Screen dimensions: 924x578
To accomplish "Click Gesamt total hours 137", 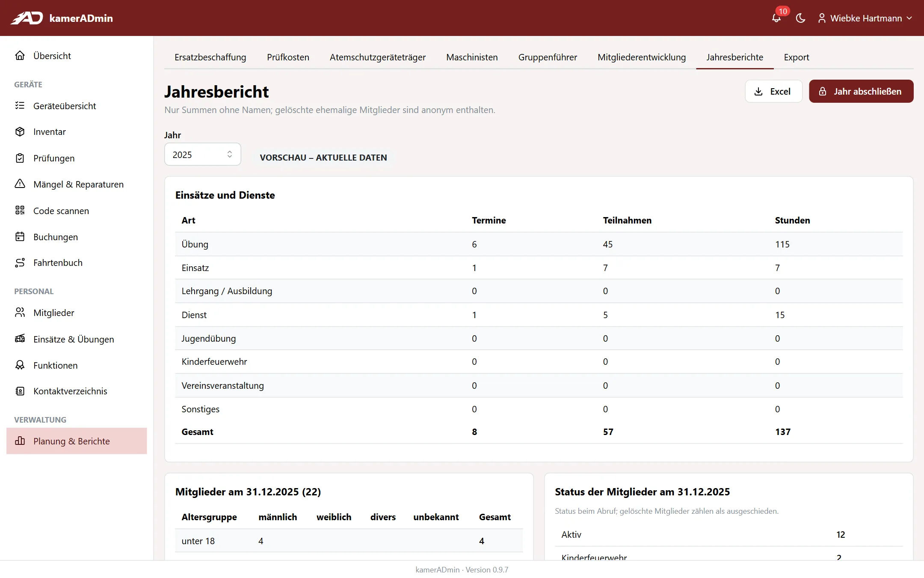I will [x=783, y=432].
